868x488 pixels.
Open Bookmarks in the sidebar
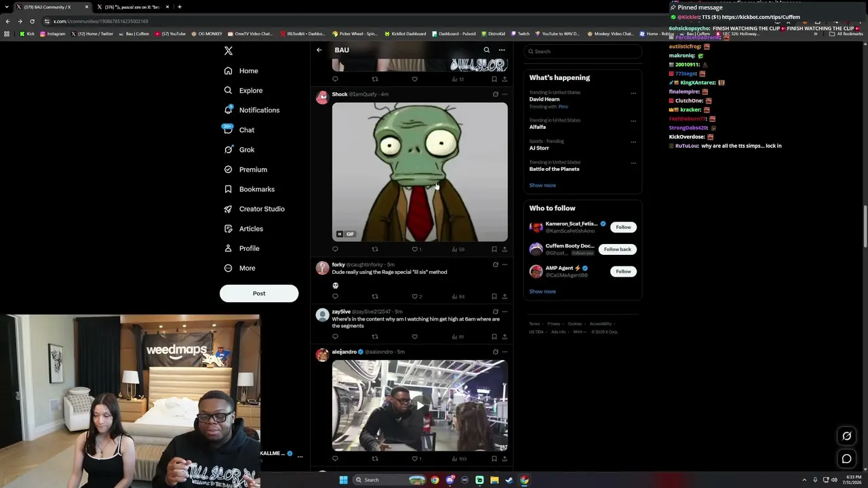(x=249, y=189)
